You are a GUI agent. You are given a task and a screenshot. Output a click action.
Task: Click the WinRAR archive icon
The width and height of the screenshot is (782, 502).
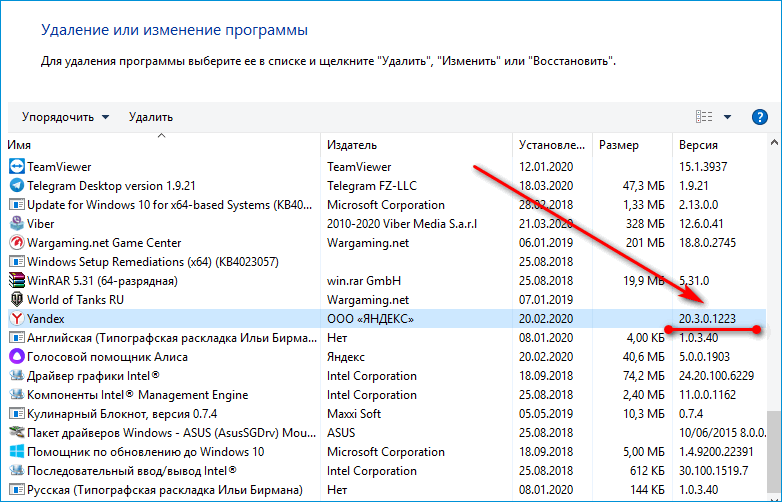pyautogui.click(x=15, y=281)
